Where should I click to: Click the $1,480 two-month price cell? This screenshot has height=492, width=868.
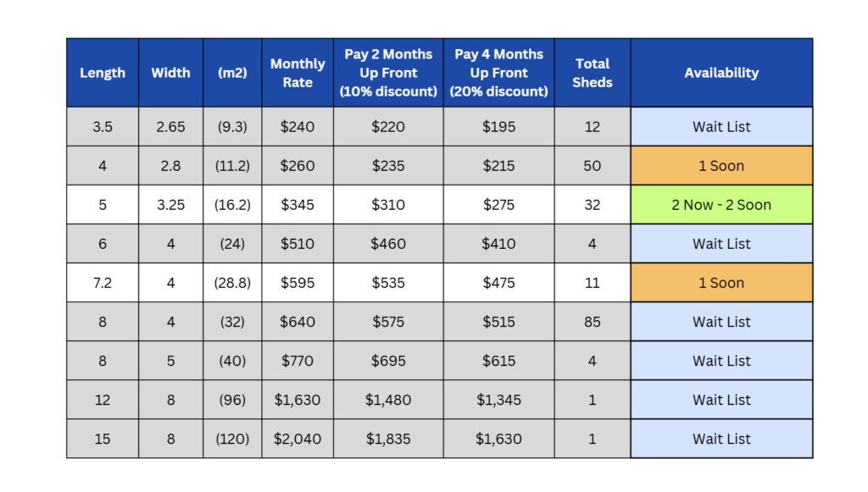coord(388,400)
